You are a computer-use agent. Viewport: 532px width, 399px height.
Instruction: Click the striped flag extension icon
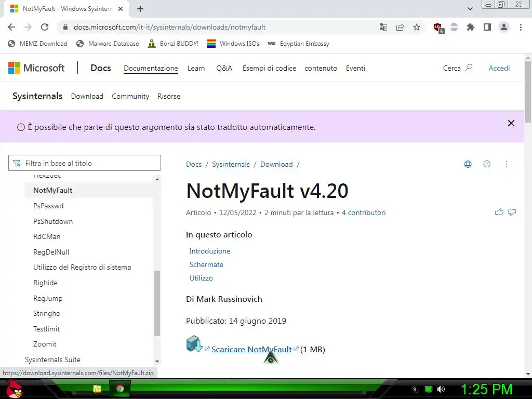point(454,27)
